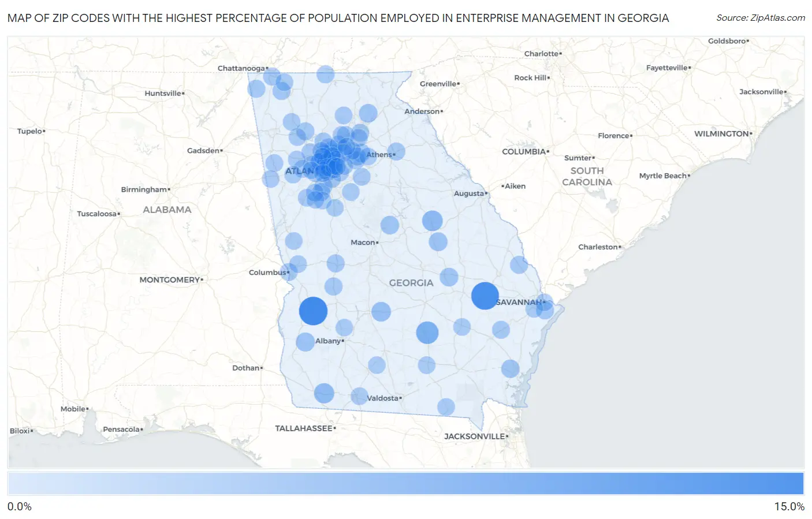Click the Pensacola city label
This screenshot has height=519, width=812.
(121, 430)
